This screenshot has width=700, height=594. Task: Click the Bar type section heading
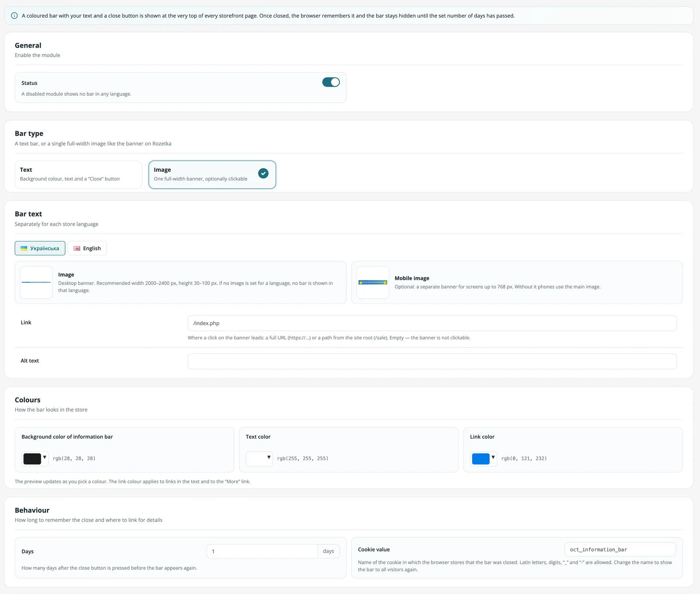coord(29,133)
